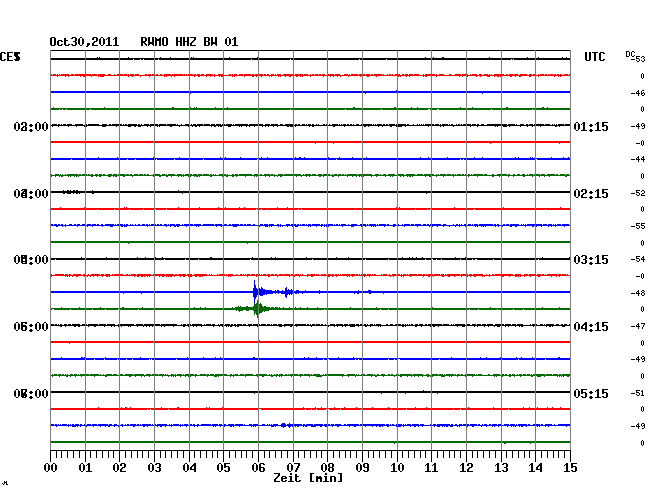The image size is (650, 494).
Task: Click minute tick label 06
Action: pyautogui.click(x=258, y=468)
